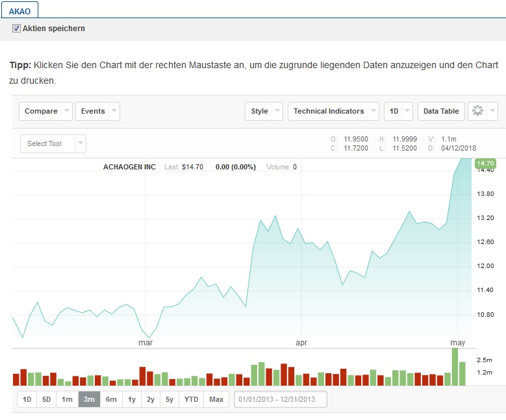
Task: Click the Data Table button
Action: (x=441, y=111)
